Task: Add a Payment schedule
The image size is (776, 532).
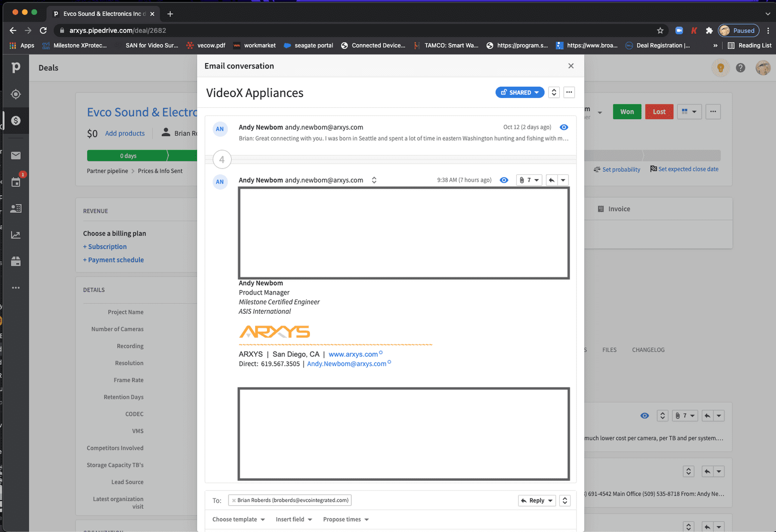Action: pos(113,260)
